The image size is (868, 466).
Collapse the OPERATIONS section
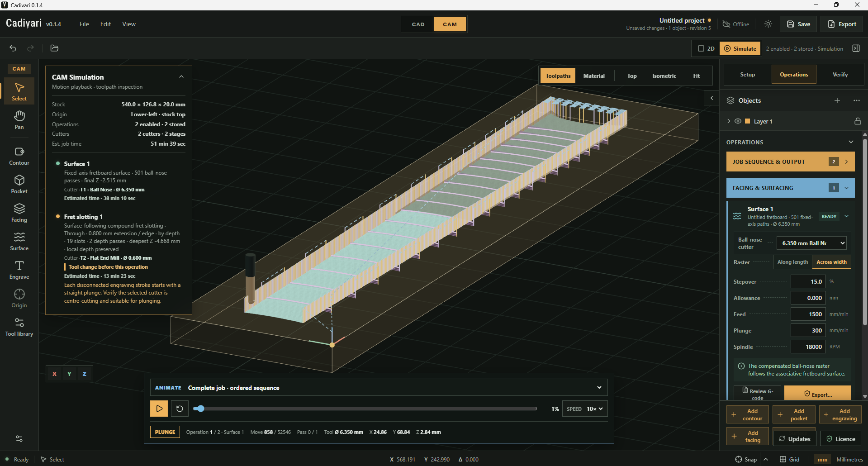(851, 142)
